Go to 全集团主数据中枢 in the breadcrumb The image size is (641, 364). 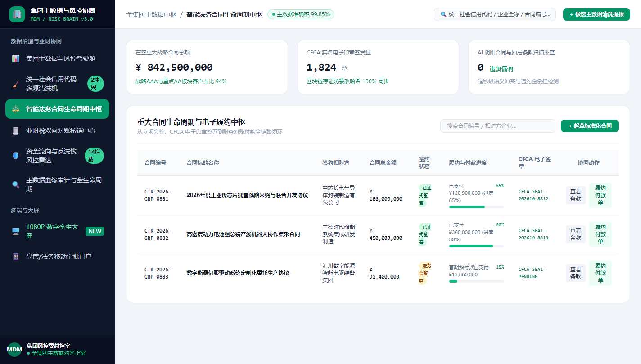(x=151, y=14)
